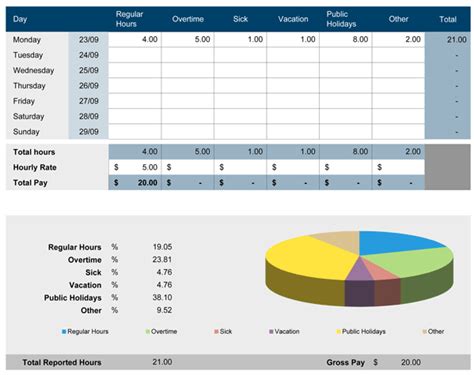Click the green Overtime legend swatch
The image size is (474, 375).
click(148, 332)
